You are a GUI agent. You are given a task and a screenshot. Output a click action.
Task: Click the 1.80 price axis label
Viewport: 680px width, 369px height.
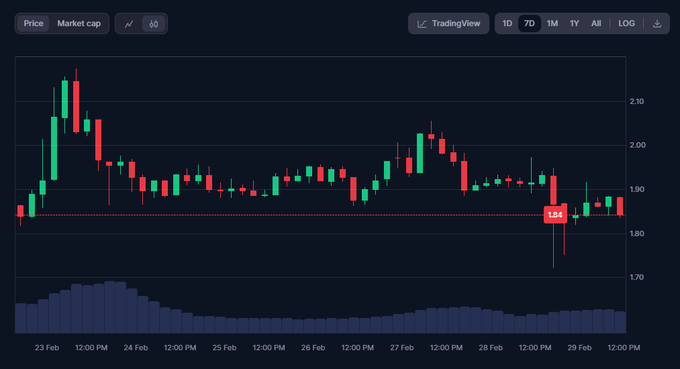click(637, 234)
